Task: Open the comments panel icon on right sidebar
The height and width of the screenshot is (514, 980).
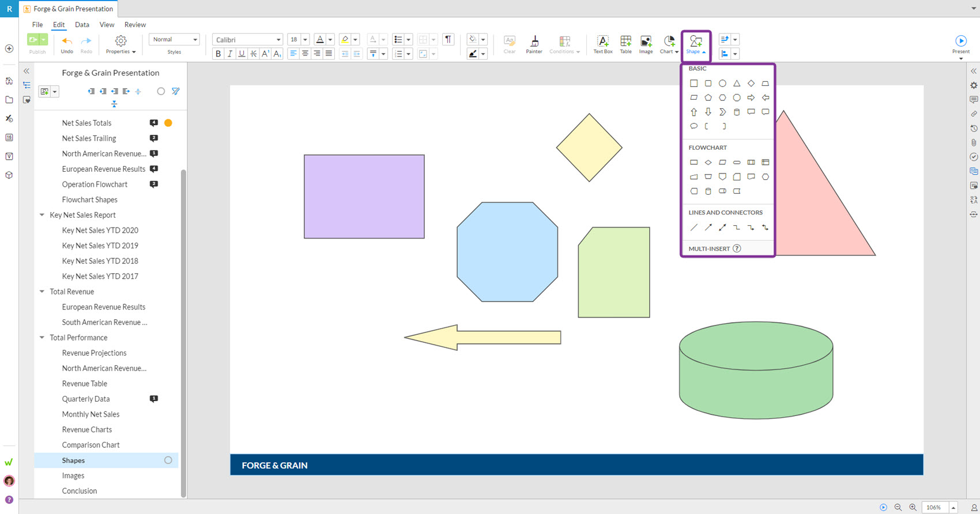Action: (974, 100)
